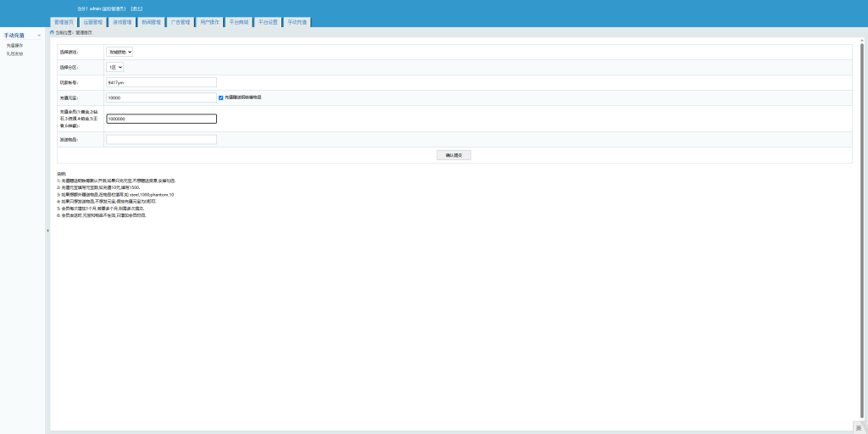868x434 pixels.
Task: Click the IME language indicator at bottom right
Action: tap(858, 427)
